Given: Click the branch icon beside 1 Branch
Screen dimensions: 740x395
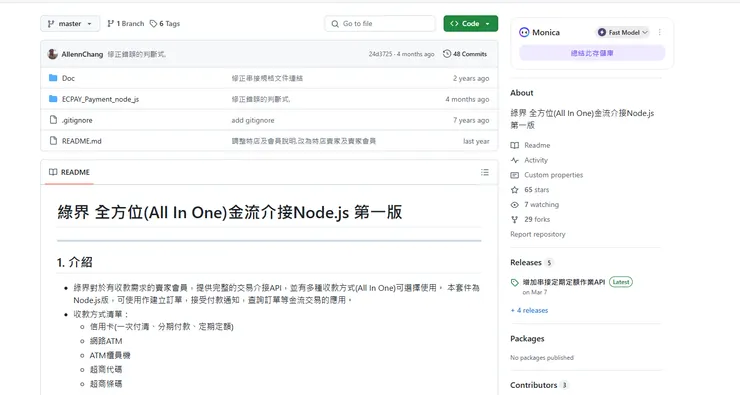Looking at the screenshot, I should point(110,24).
